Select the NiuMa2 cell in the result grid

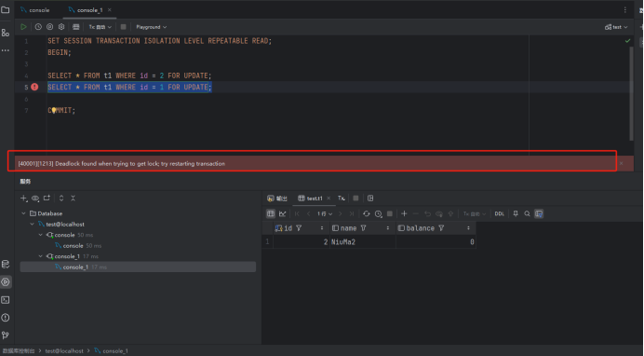pos(363,241)
